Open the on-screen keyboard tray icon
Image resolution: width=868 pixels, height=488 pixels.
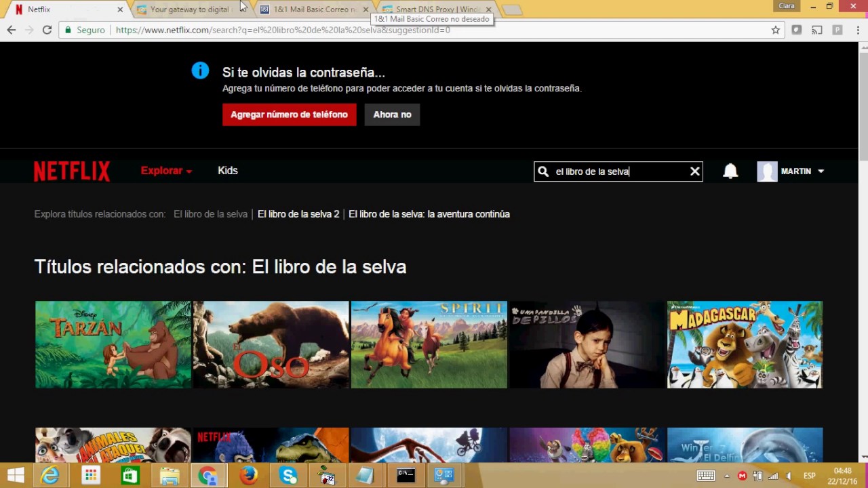705,476
